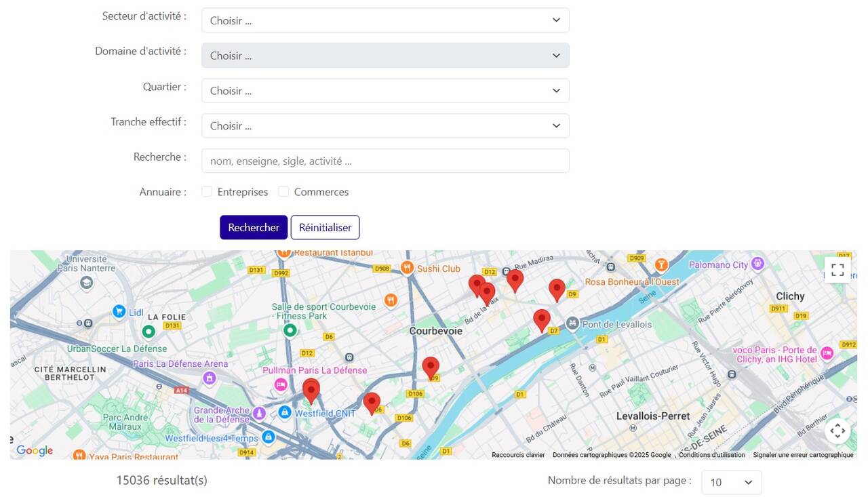Click the Sushi Club restaurant icon
The width and height of the screenshot is (868, 497).
(408, 267)
